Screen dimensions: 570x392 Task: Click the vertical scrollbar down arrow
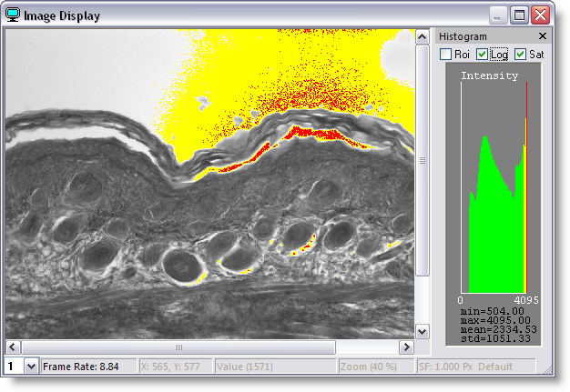point(422,331)
